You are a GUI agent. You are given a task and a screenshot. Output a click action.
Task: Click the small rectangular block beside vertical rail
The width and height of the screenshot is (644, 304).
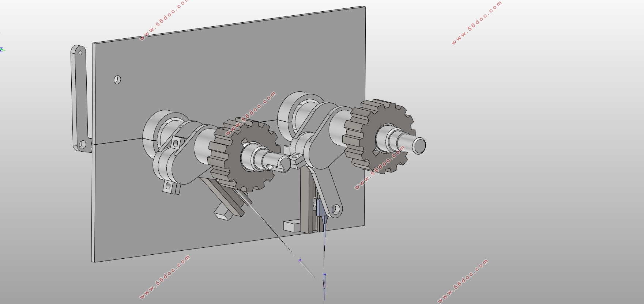coord(291,225)
